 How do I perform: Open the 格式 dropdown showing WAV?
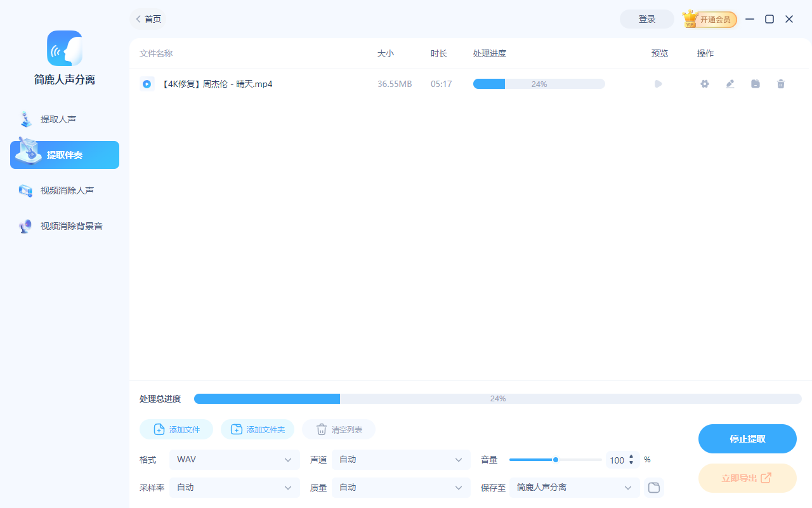click(234, 459)
